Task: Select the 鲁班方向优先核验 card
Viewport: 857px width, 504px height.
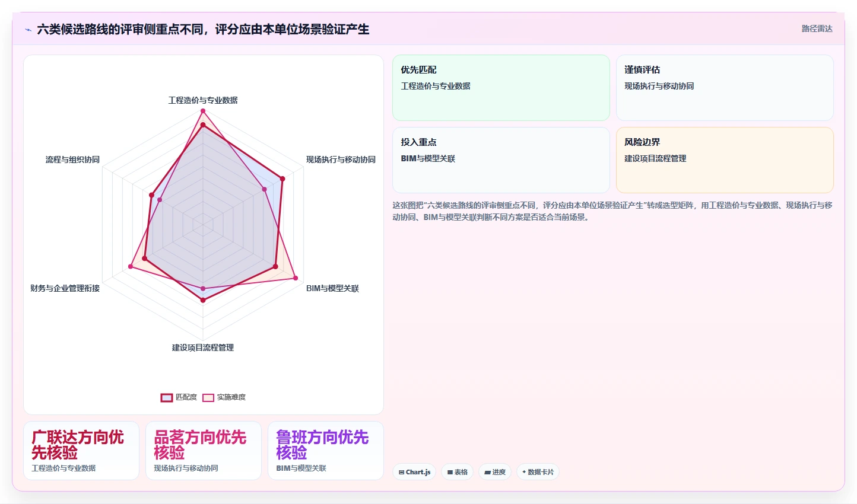Action: tap(326, 451)
